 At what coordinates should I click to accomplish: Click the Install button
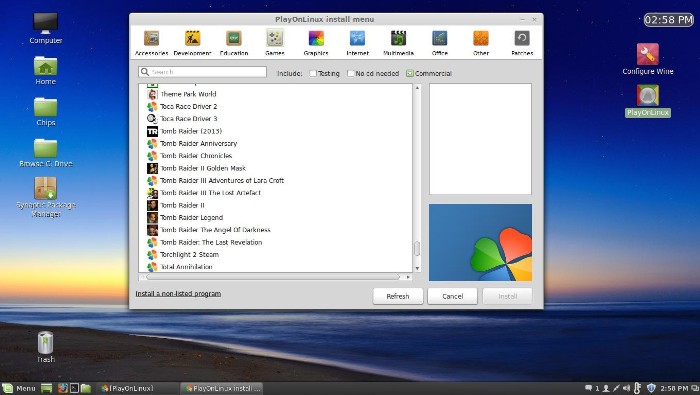(x=507, y=296)
